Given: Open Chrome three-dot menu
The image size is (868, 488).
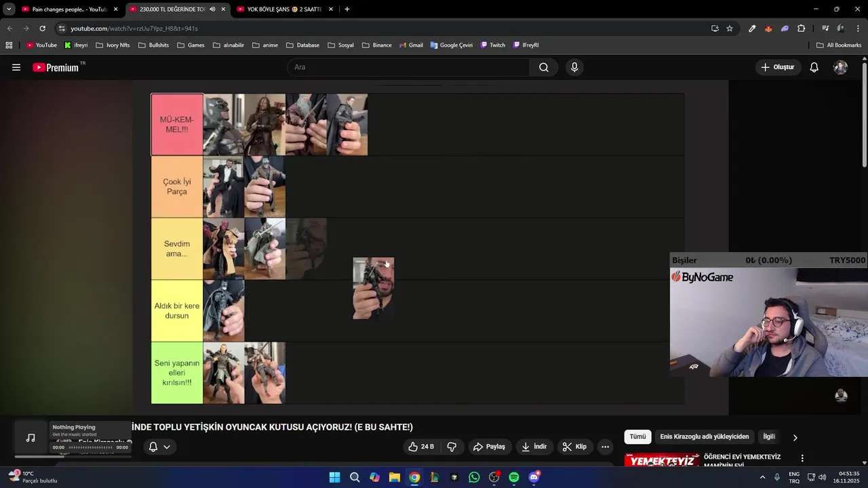Looking at the screenshot, I should point(859,28).
